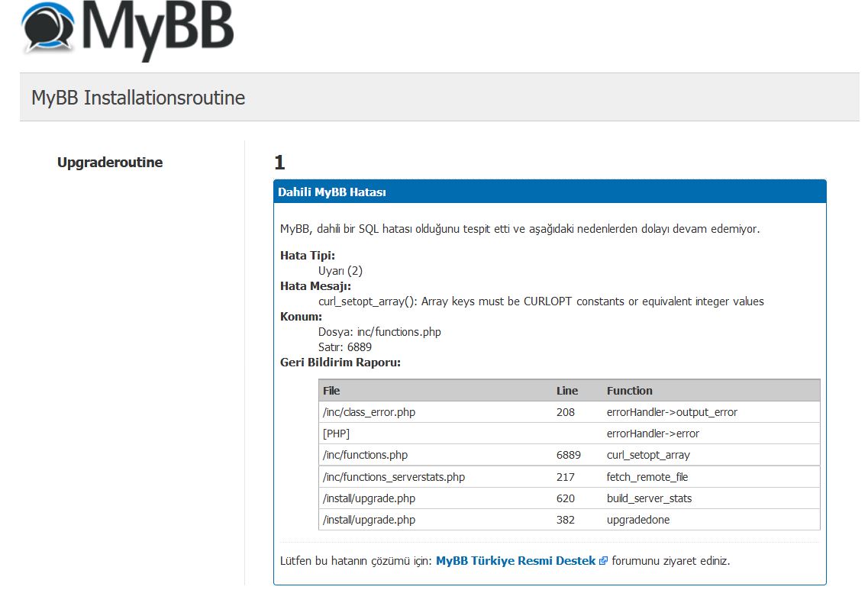868x606 pixels.
Task: Select line number 6889 in the table
Action: [x=569, y=455]
